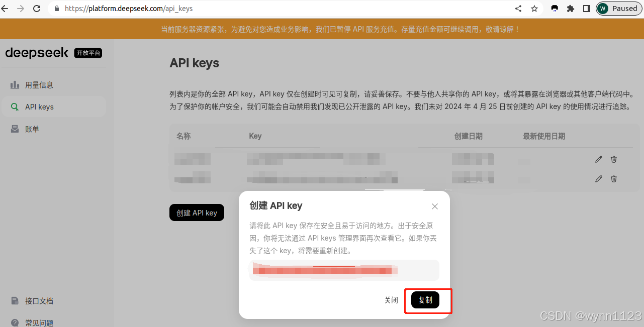The height and width of the screenshot is (327, 644).
Task: Toggle the browser side panel icon
Action: [x=586, y=9]
